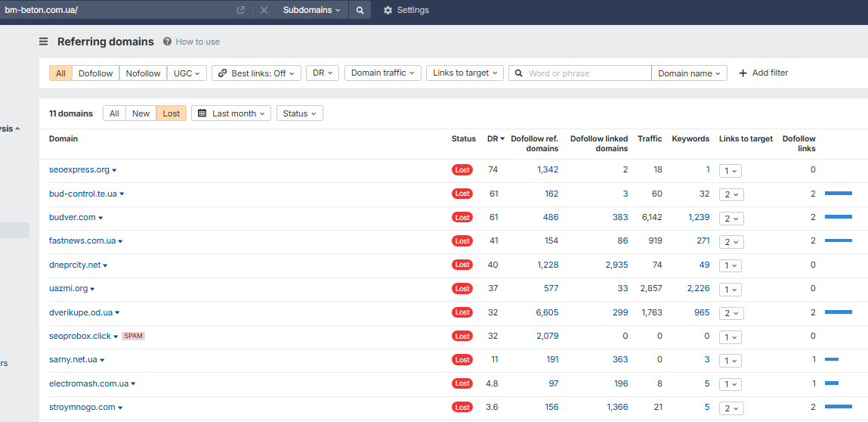Open the Status filter dropdown
This screenshot has height=422, width=868.
[299, 113]
